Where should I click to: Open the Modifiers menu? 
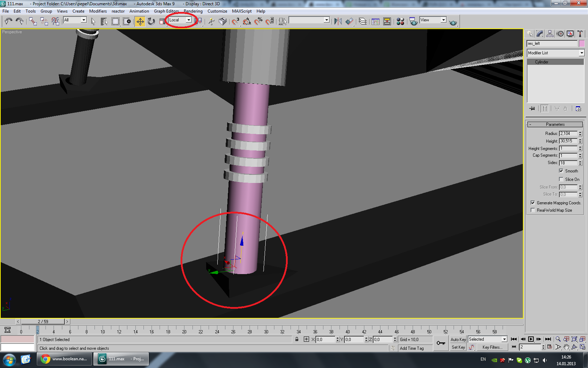pos(98,11)
